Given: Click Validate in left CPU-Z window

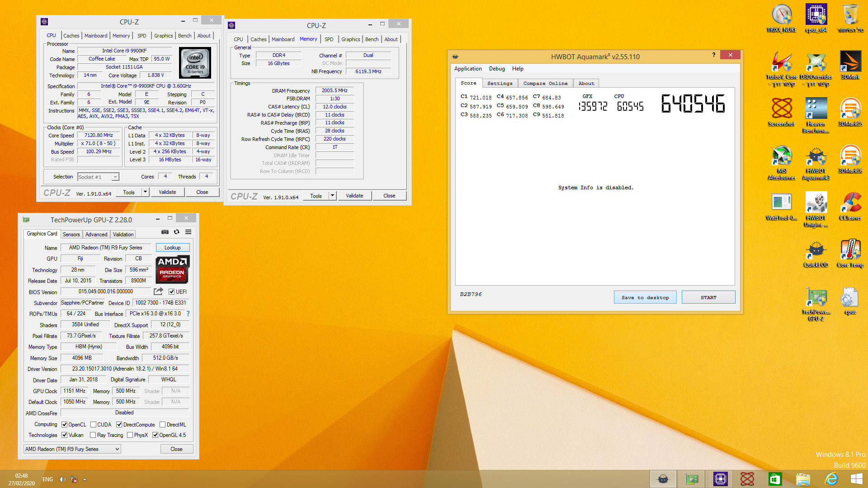Looking at the screenshot, I should coord(167,192).
